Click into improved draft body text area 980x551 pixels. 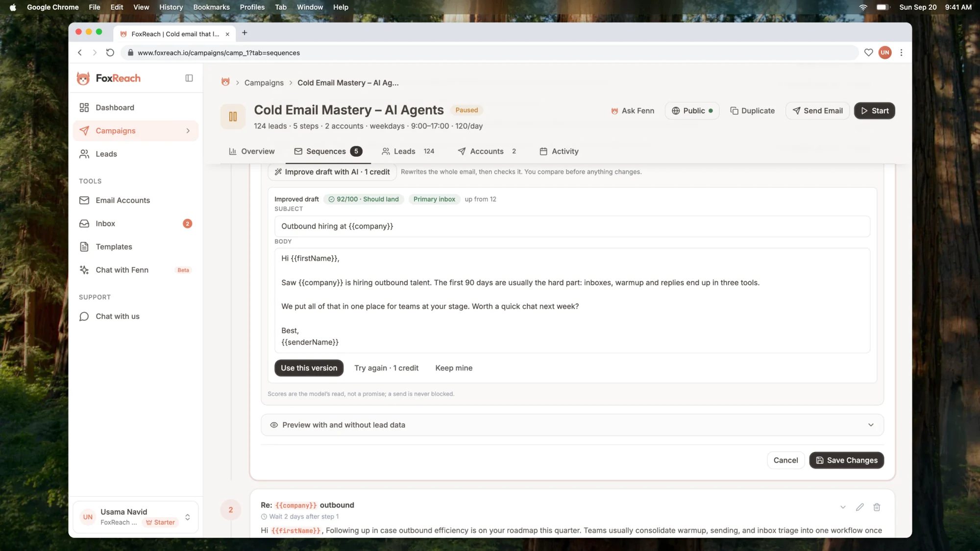[x=572, y=300]
